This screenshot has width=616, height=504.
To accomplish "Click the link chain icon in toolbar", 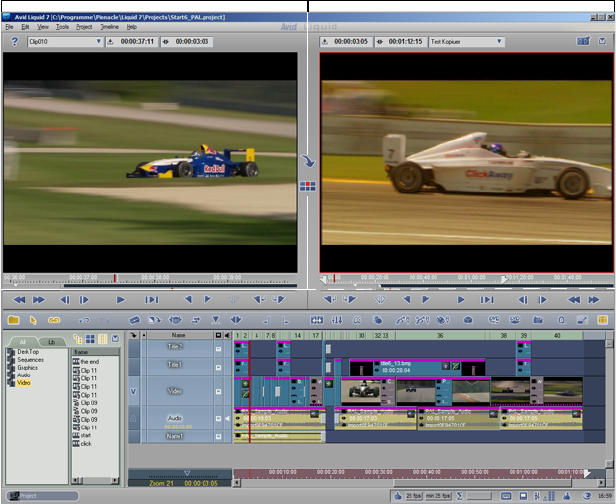I will pos(55,320).
